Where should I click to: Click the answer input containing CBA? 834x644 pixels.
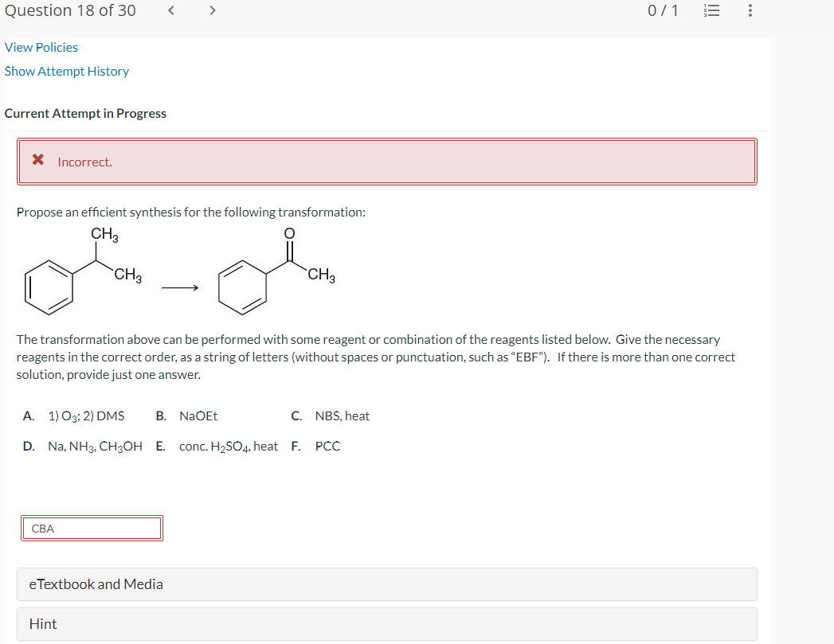click(92, 528)
